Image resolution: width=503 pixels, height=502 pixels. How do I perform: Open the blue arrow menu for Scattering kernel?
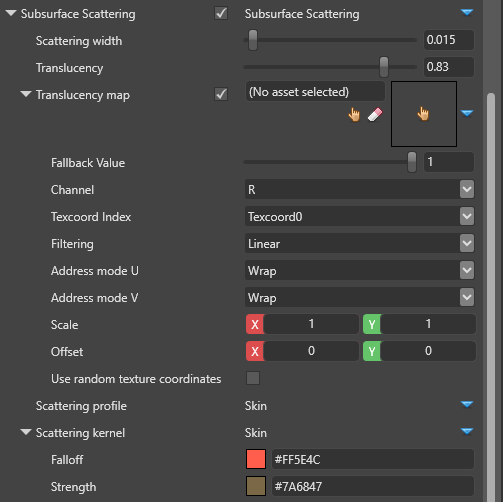point(467,431)
